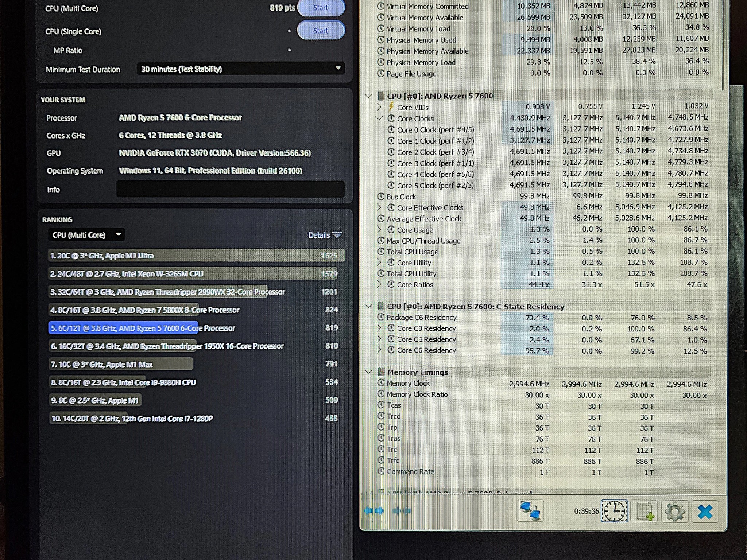The height and width of the screenshot is (560, 747).
Task: Click the 0:39:36 elapsed time display
Action: pyautogui.click(x=586, y=511)
